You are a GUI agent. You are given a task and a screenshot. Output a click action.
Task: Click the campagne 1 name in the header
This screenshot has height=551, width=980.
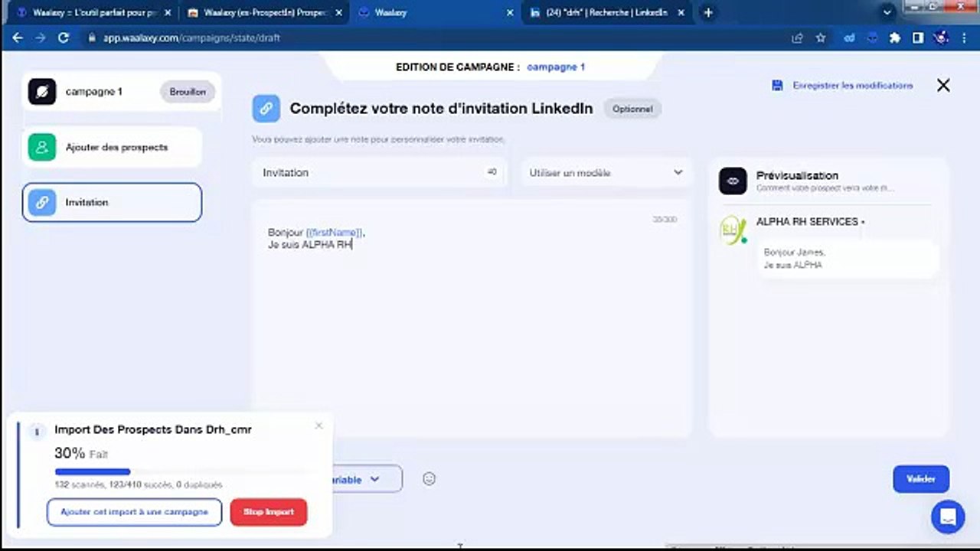pos(556,67)
